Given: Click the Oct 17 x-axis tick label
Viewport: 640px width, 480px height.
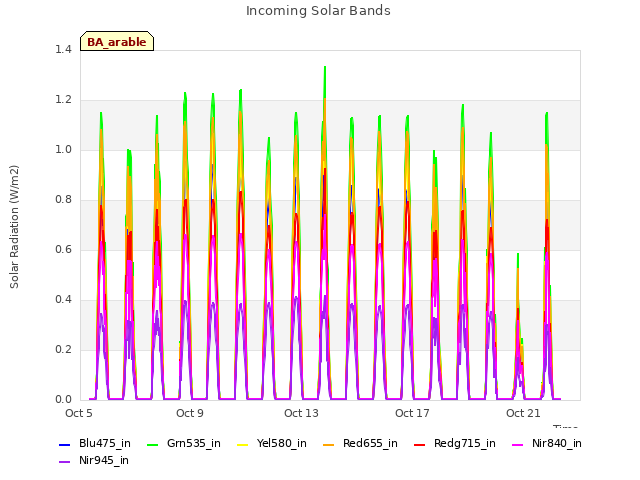Looking at the screenshot, I should pyautogui.click(x=412, y=413).
